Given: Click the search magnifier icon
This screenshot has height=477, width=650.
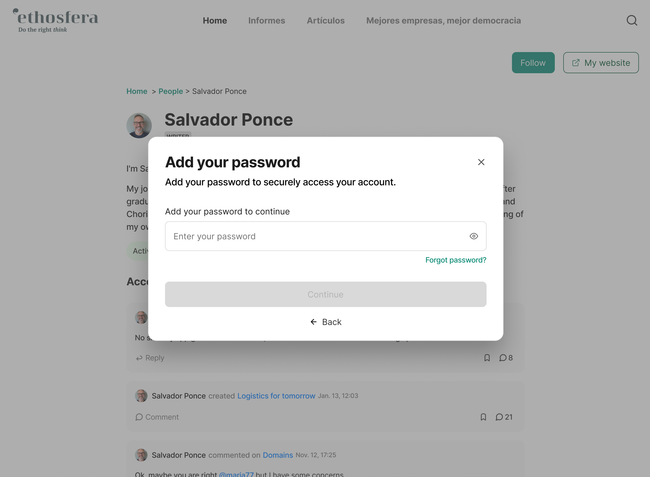Looking at the screenshot, I should click(x=631, y=20).
